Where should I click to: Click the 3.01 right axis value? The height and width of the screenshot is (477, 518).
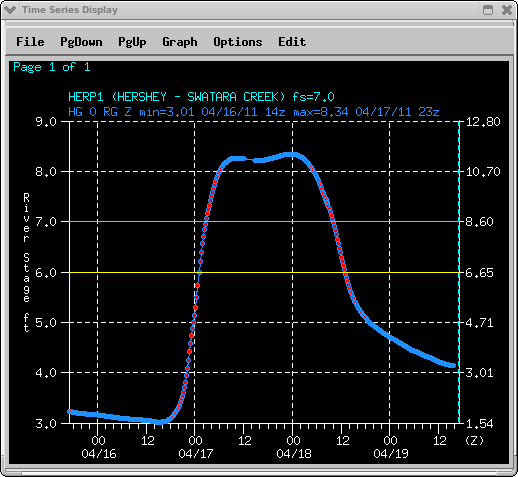(479, 373)
